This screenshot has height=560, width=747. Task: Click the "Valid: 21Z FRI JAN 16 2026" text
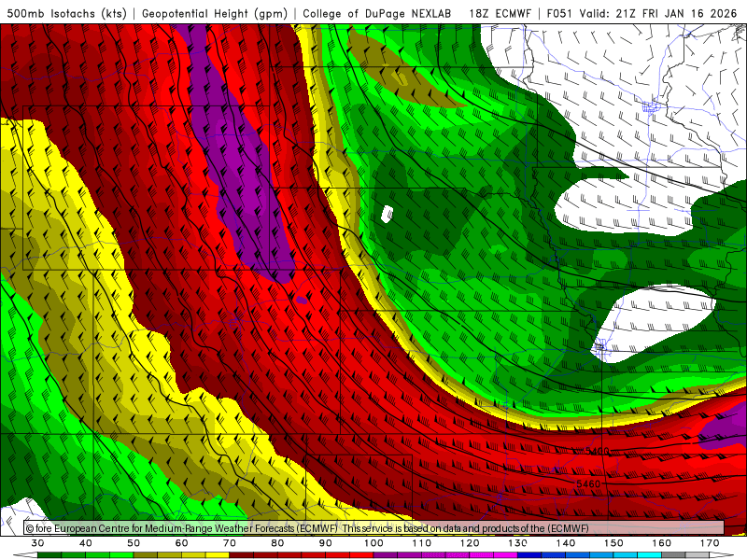(658, 14)
